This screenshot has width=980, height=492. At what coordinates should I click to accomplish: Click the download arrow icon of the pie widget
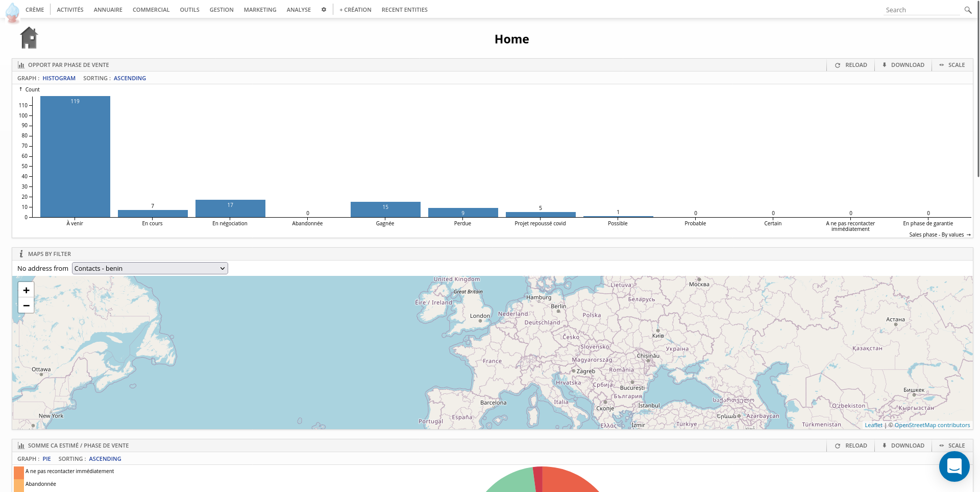(x=884, y=446)
